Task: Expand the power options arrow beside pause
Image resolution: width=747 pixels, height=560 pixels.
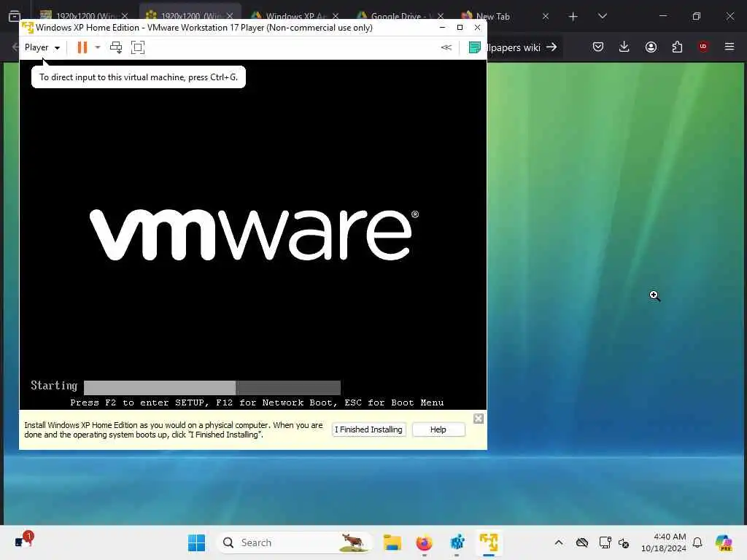Action: coord(98,47)
